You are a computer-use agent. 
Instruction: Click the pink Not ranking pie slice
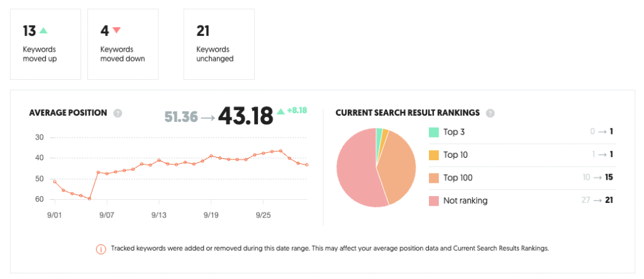tap(355, 173)
